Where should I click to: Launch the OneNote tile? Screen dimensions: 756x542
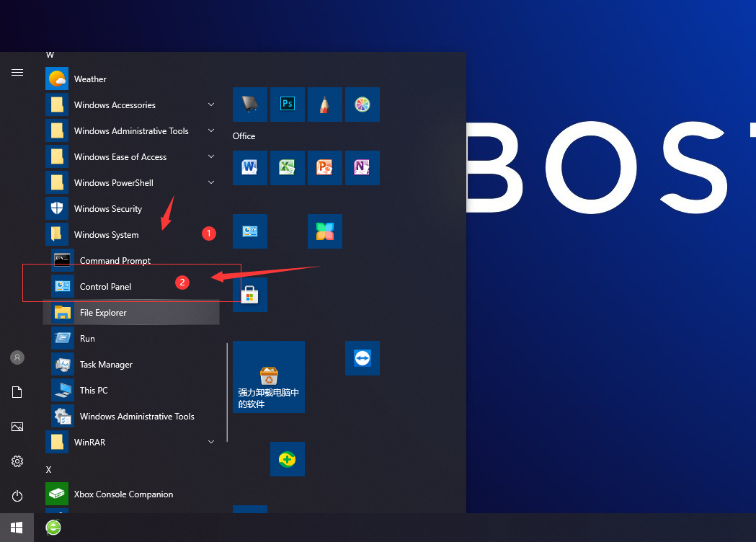(363, 168)
